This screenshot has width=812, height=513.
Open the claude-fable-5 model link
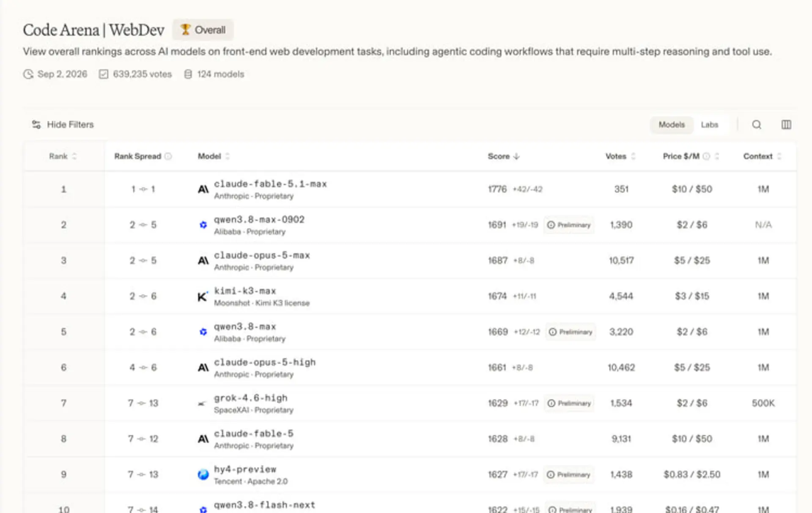pyautogui.click(x=253, y=433)
